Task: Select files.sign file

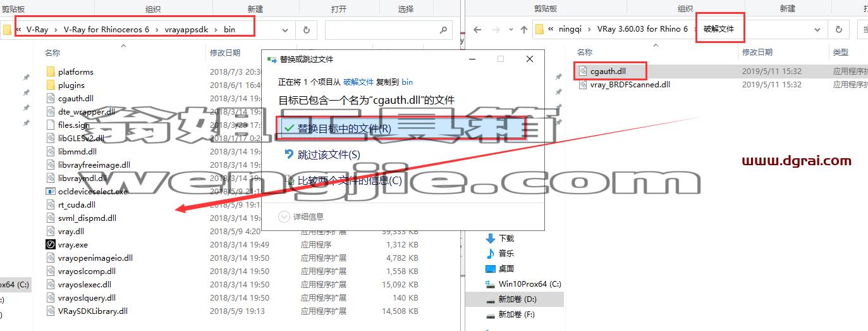Action: [x=73, y=125]
